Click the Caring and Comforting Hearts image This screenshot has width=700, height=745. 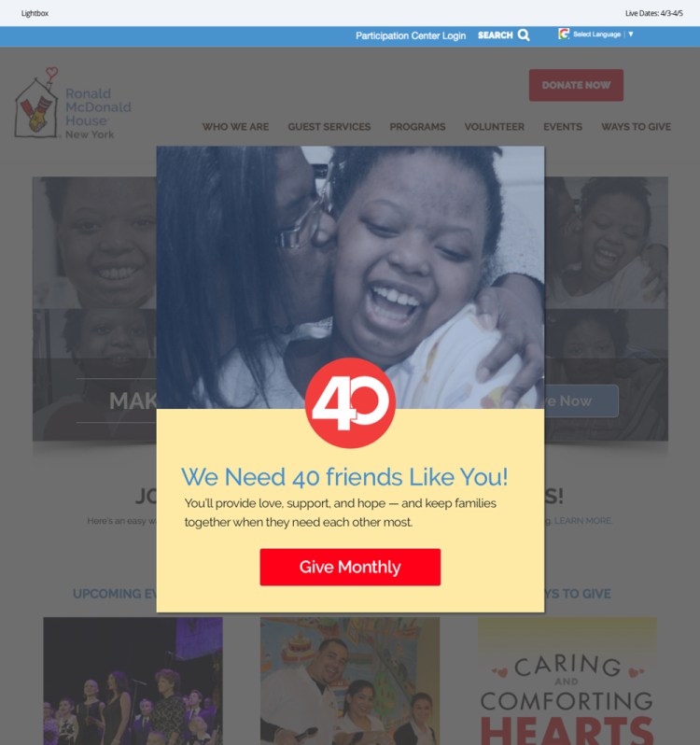[x=567, y=681]
